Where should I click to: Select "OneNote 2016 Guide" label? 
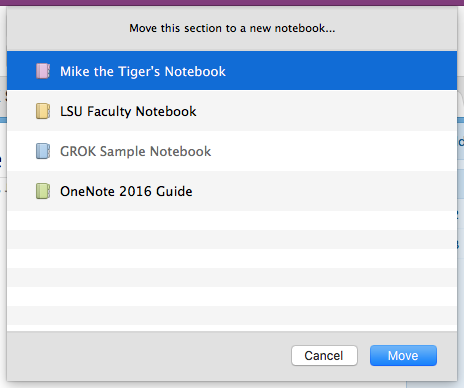(126, 191)
